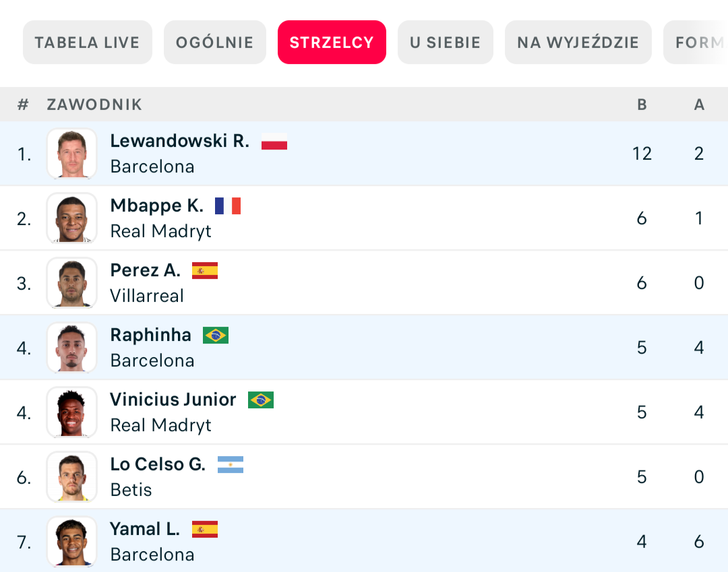Switch to Na wyjeździe tab

[578, 42]
